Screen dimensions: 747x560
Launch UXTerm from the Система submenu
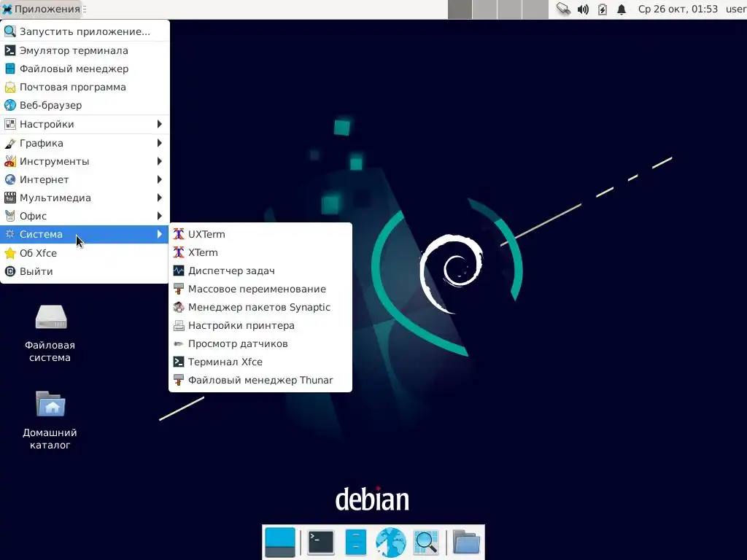(260, 234)
